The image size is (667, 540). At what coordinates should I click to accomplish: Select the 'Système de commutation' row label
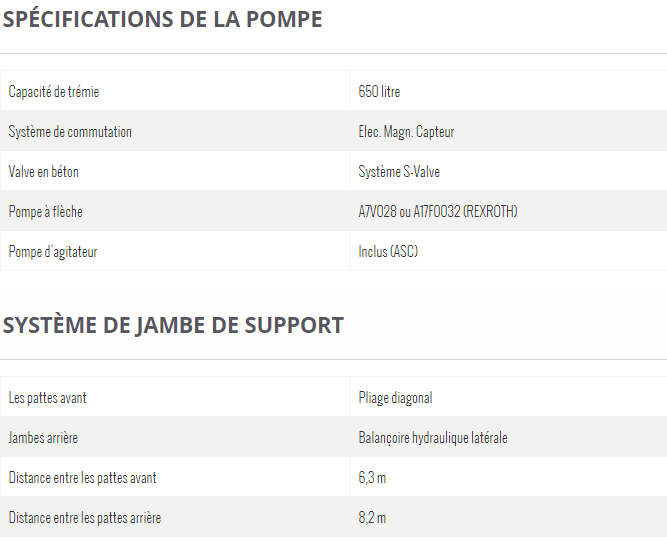70,131
